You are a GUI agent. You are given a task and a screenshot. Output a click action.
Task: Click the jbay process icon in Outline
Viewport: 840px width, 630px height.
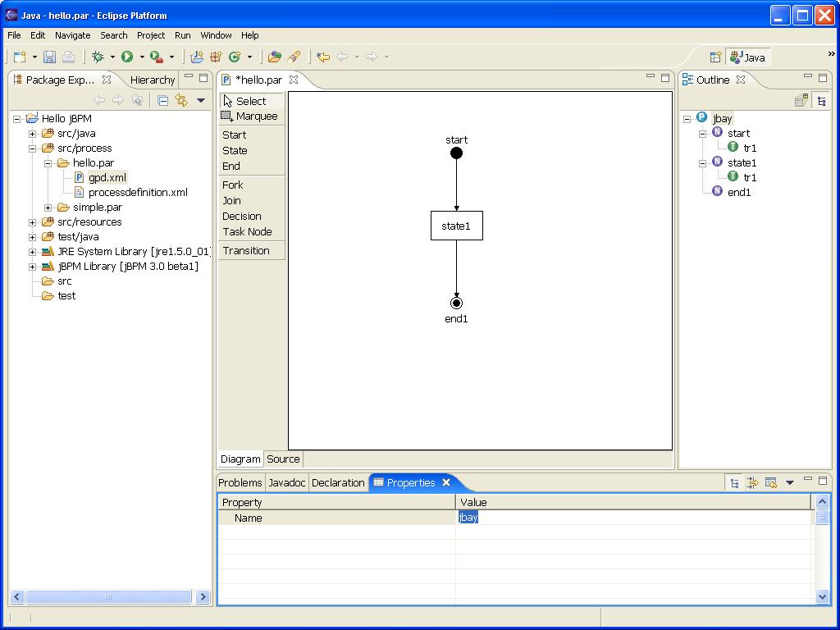702,117
